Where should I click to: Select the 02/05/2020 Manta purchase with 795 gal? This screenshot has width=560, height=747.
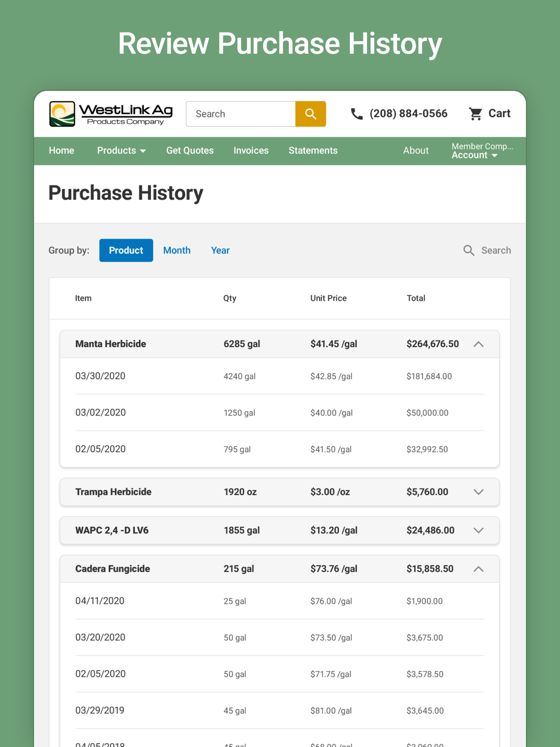[x=279, y=449]
